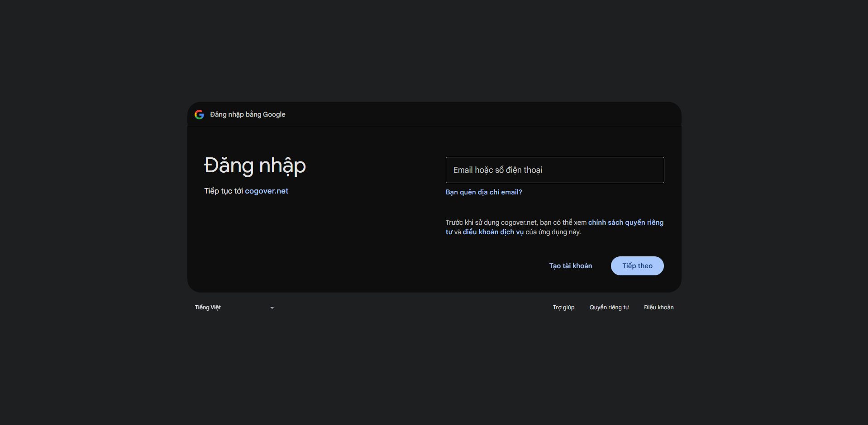Open "Bạn quên địa chỉ email?" link
This screenshot has width=868, height=425.
click(484, 192)
